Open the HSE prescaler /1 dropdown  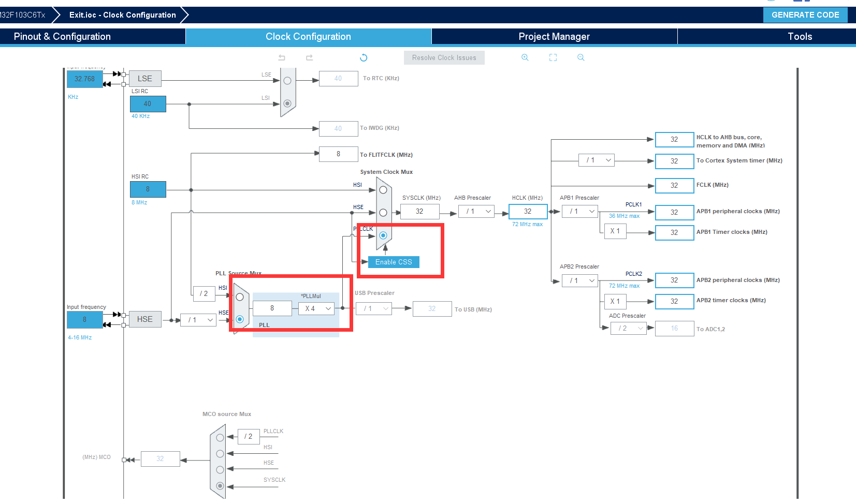pos(198,320)
